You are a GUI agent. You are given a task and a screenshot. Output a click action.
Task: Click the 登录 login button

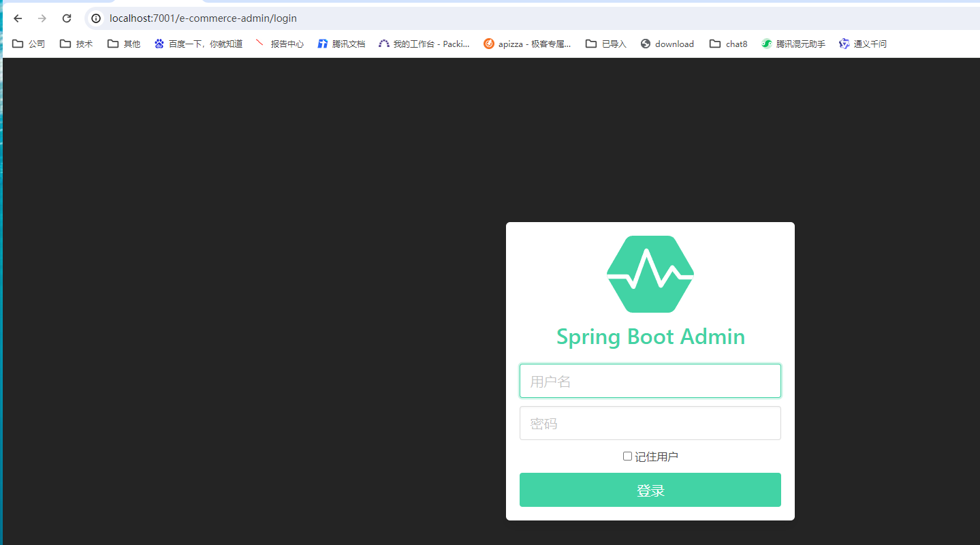(x=650, y=489)
